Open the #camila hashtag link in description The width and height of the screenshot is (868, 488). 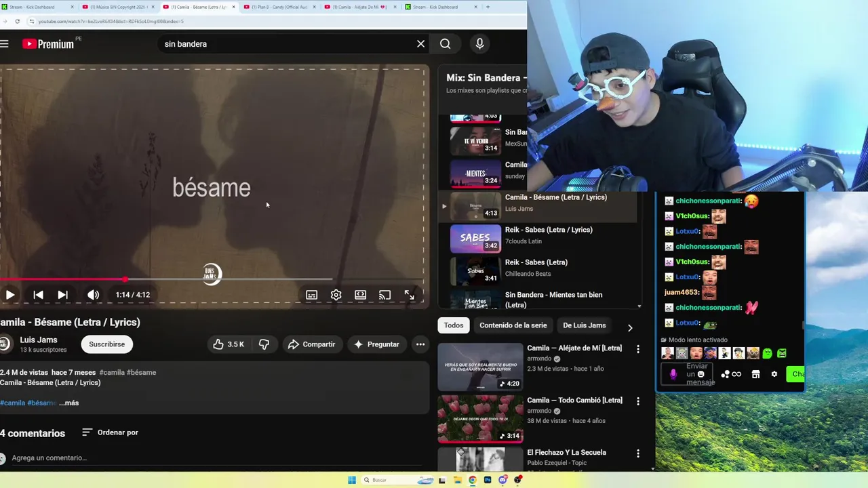13,403
